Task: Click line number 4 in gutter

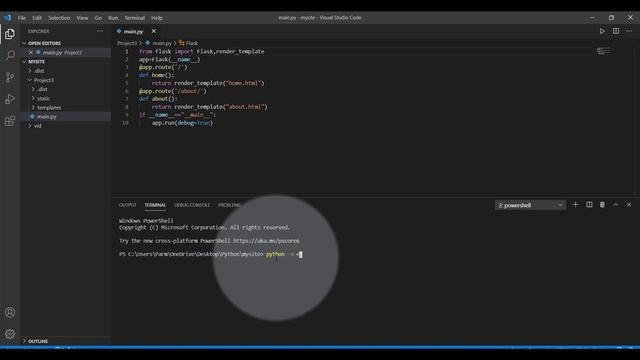Action: (x=127, y=75)
